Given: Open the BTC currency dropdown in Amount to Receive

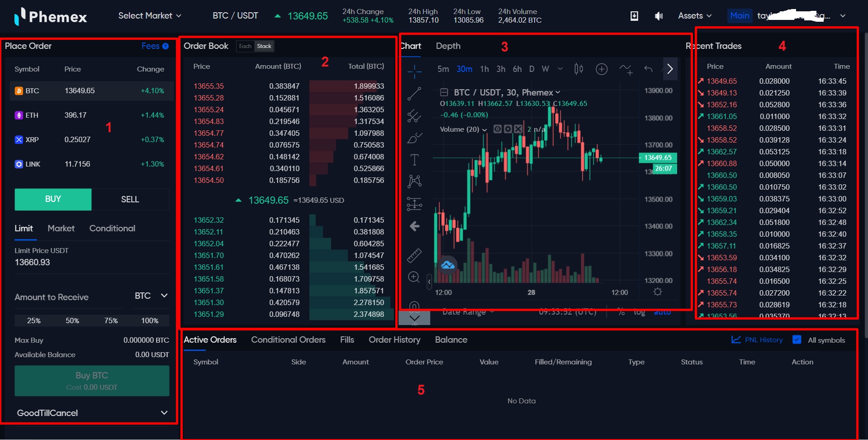Looking at the screenshot, I should 152,296.
